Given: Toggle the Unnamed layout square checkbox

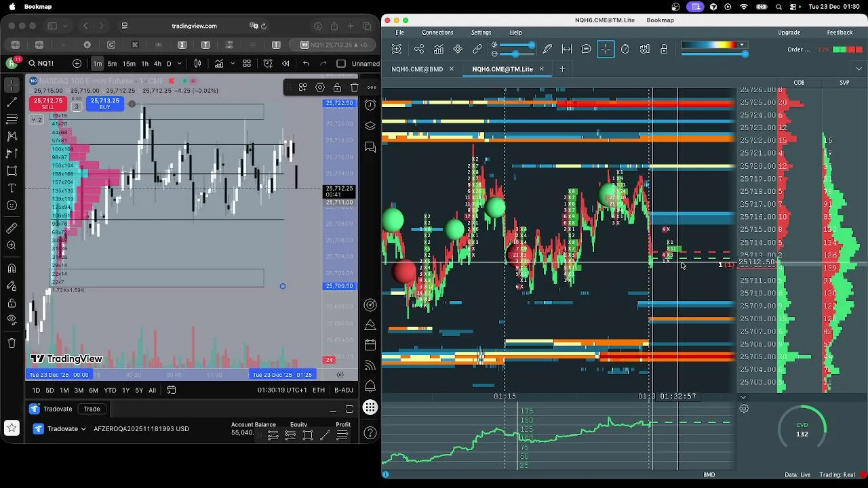Looking at the screenshot, I should point(341,64).
